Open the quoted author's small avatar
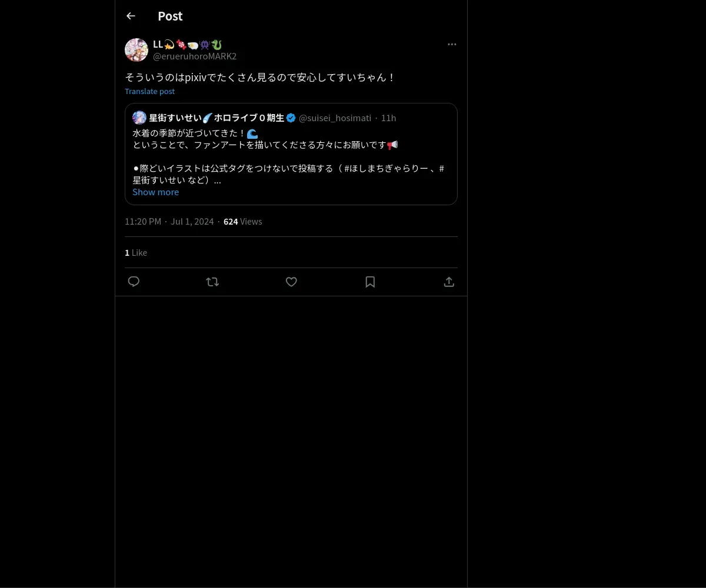 (139, 118)
